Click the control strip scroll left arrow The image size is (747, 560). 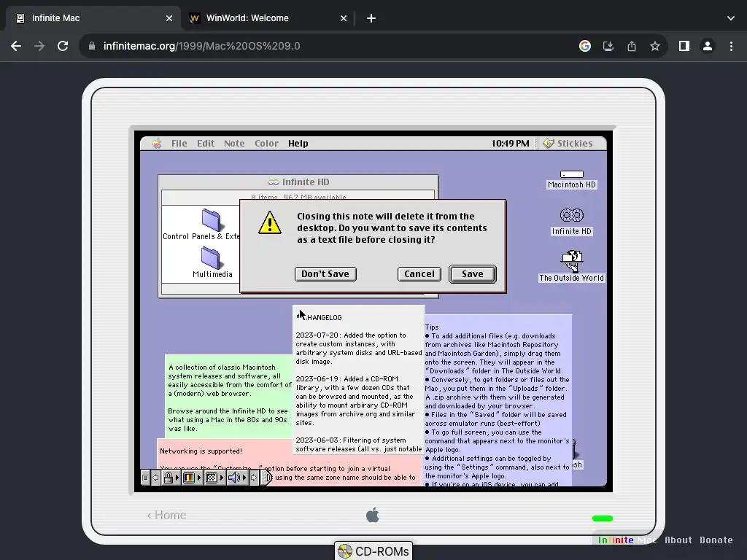point(155,478)
